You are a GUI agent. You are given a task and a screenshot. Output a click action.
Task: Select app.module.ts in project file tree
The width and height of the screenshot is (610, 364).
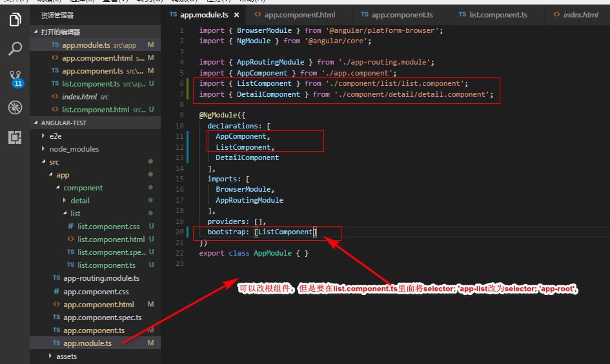click(x=95, y=343)
